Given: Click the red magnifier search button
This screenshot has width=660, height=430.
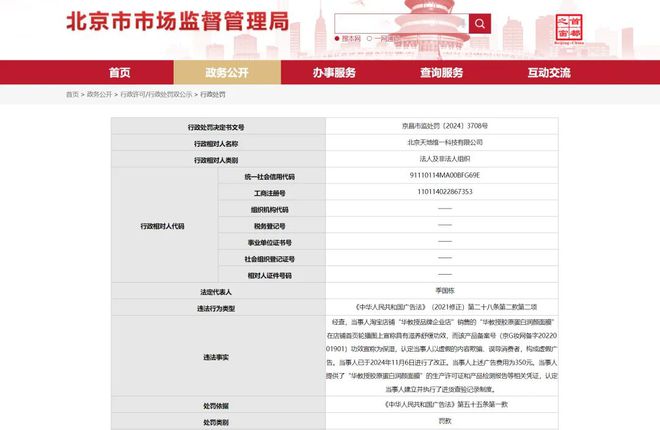Looking at the screenshot, I should 480,24.
